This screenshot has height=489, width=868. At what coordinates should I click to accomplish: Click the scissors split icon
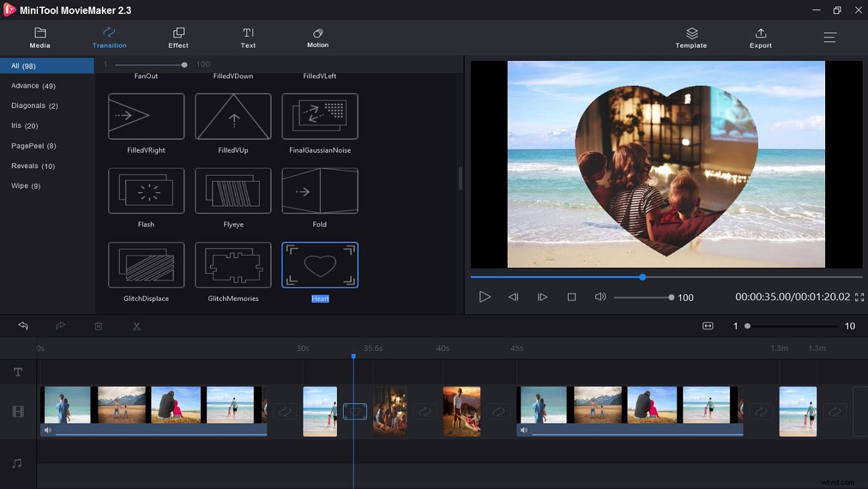pos(137,326)
